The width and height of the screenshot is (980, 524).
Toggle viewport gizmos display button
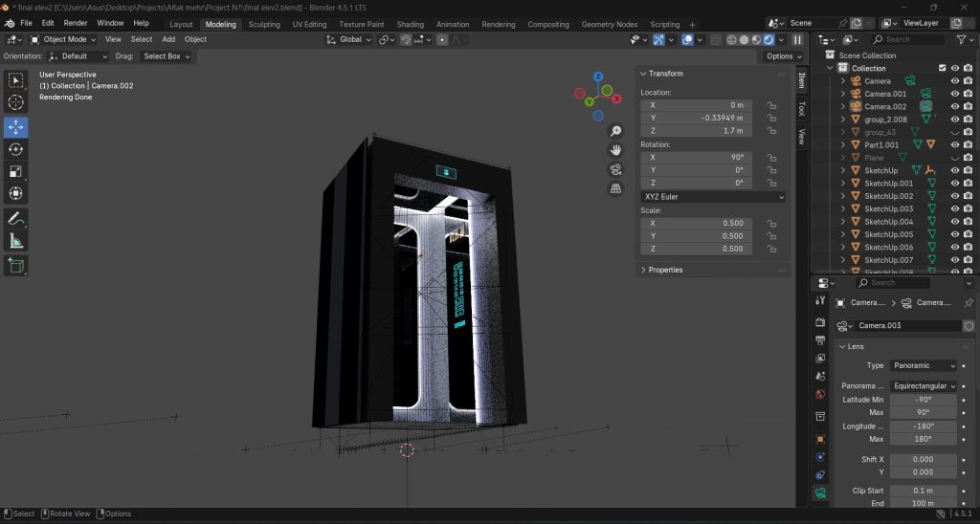(658, 39)
